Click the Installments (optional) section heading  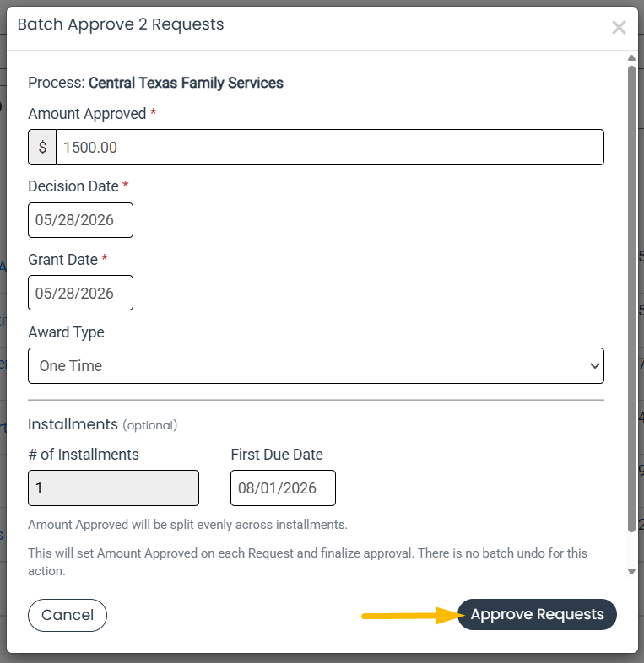pyautogui.click(x=102, y=424)
